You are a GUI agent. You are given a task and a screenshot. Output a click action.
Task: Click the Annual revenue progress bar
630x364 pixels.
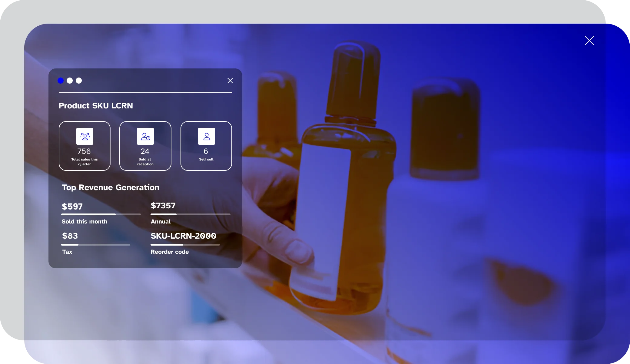tap(191, 214)
